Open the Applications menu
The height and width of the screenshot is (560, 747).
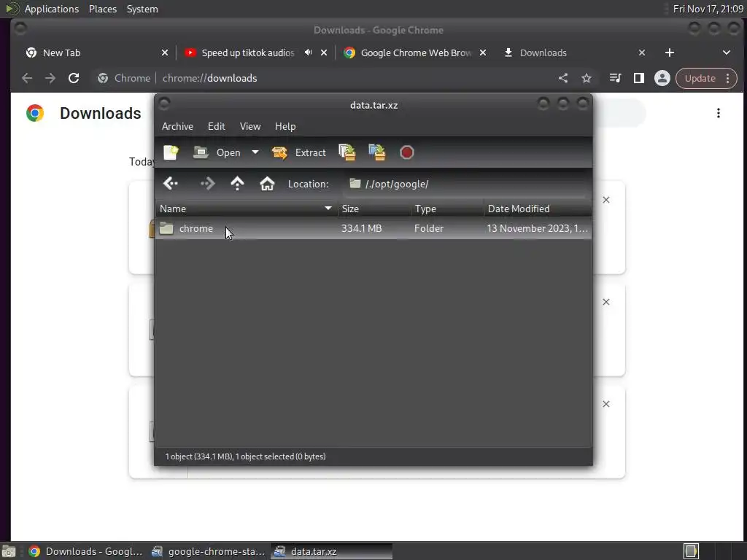point(52,9)
